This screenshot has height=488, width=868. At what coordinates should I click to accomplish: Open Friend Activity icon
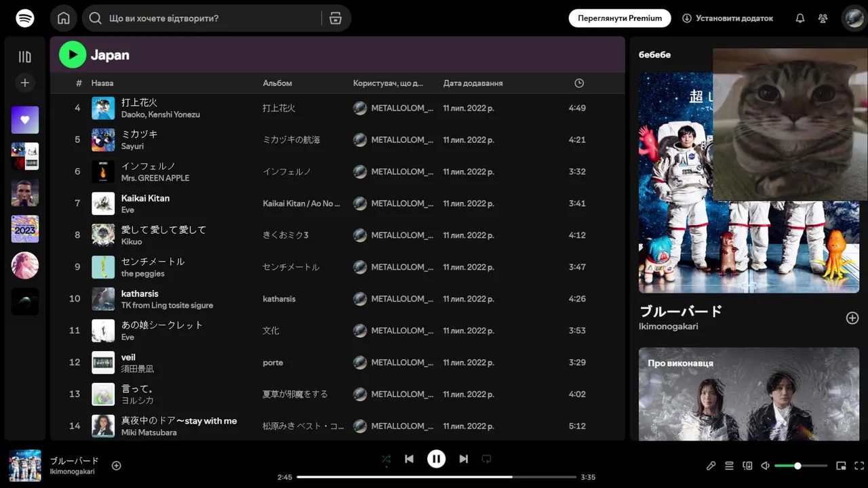(823, 18)
